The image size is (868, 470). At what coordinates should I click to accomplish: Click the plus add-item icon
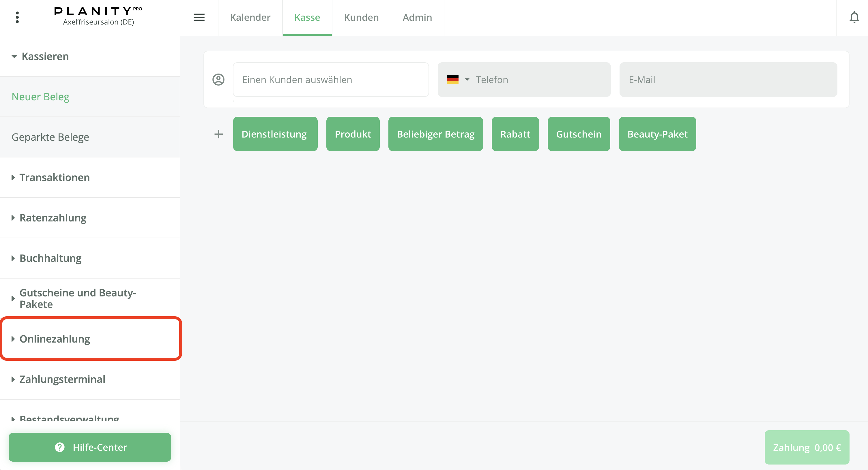(219, 134)
